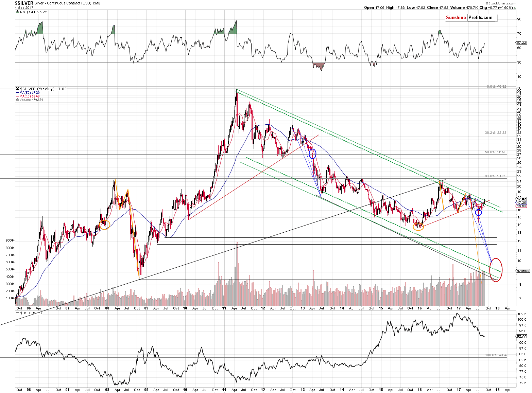Click the 90 level on RSI axis

click(x=519, y=19)
